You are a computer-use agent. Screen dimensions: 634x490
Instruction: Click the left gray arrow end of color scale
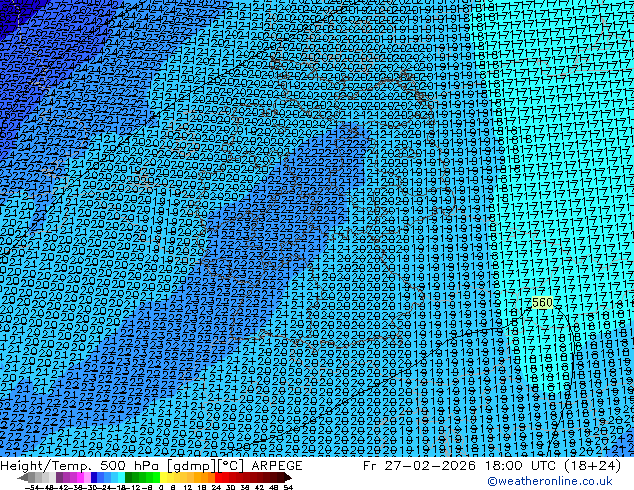pyautogui.click(x=23, y=477)
